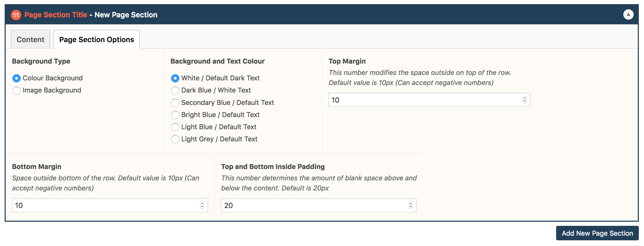Click Top Margin stepper arrows
Screen dimensions: 644x246
(x=524, y=100)
